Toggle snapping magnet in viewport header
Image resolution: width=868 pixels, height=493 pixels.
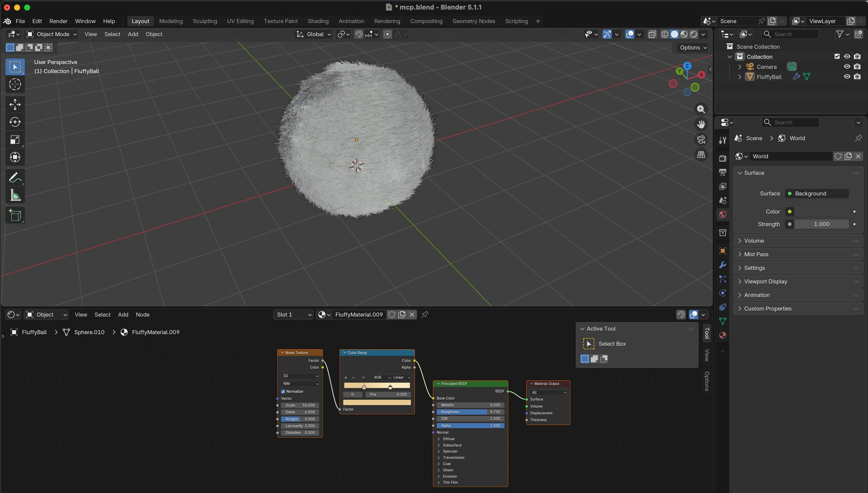[359, 34]
